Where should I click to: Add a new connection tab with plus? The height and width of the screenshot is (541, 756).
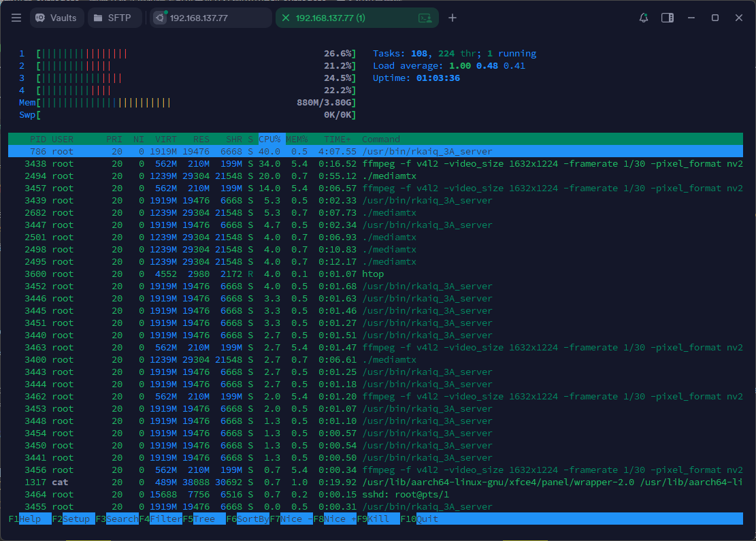click(x=453, y=18)
